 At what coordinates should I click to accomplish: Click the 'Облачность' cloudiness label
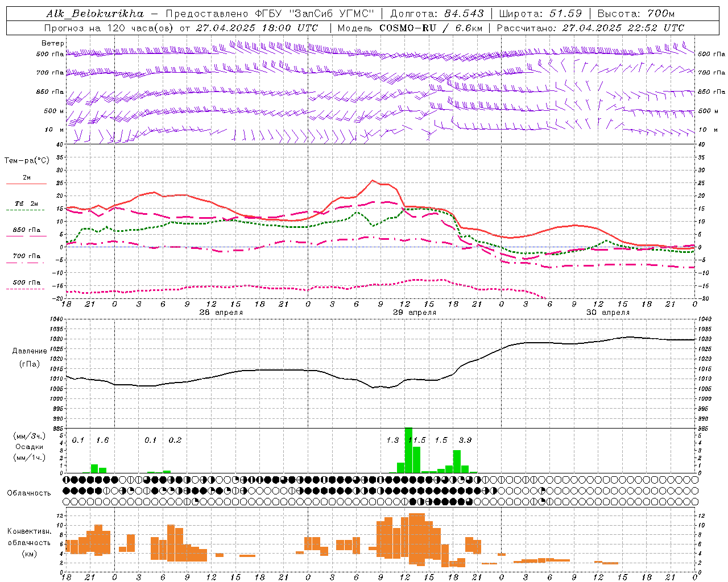29,493
